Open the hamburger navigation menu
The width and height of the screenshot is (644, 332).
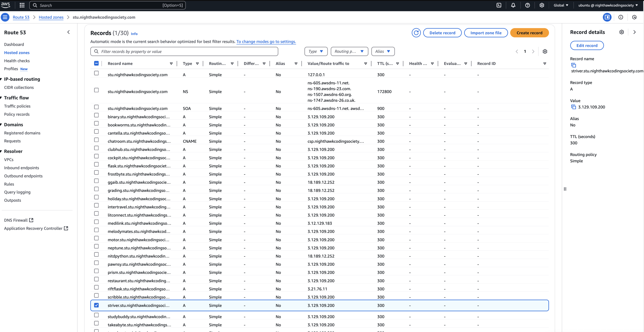pyautogui.click(x=5, y=17)
